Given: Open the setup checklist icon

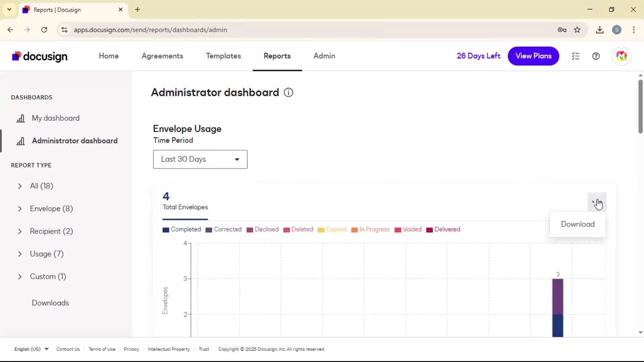Looking at the screenshot, I should [x=576, y=56].
